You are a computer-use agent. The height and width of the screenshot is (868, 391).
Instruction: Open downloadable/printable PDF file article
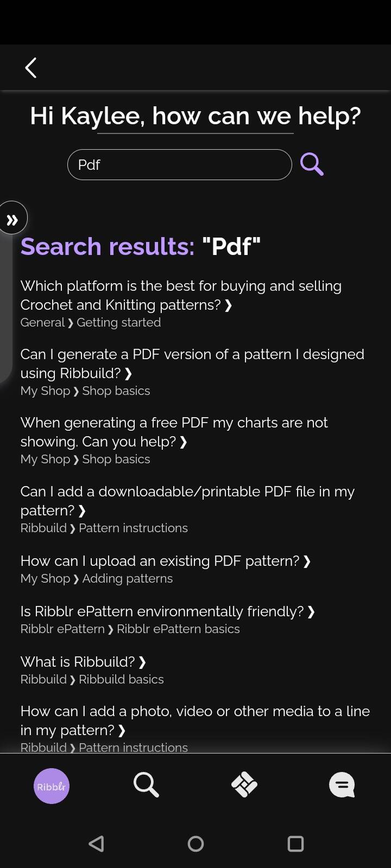(187, 501)
